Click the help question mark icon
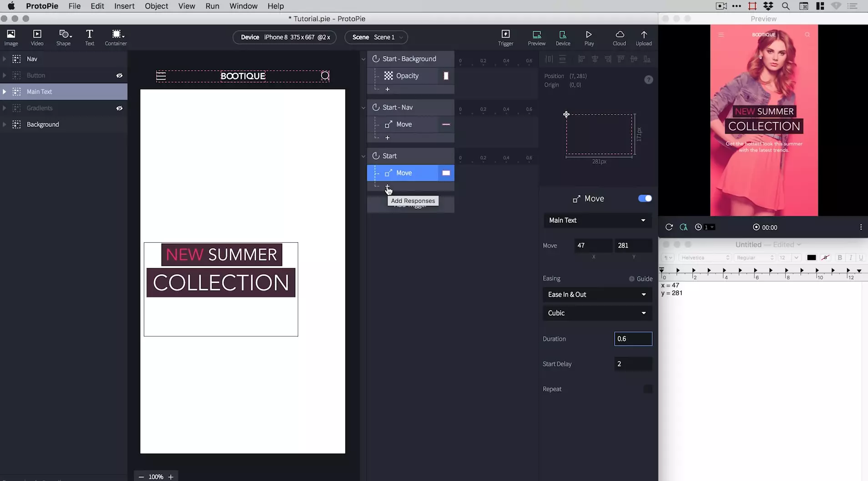 tap(649, 80)
